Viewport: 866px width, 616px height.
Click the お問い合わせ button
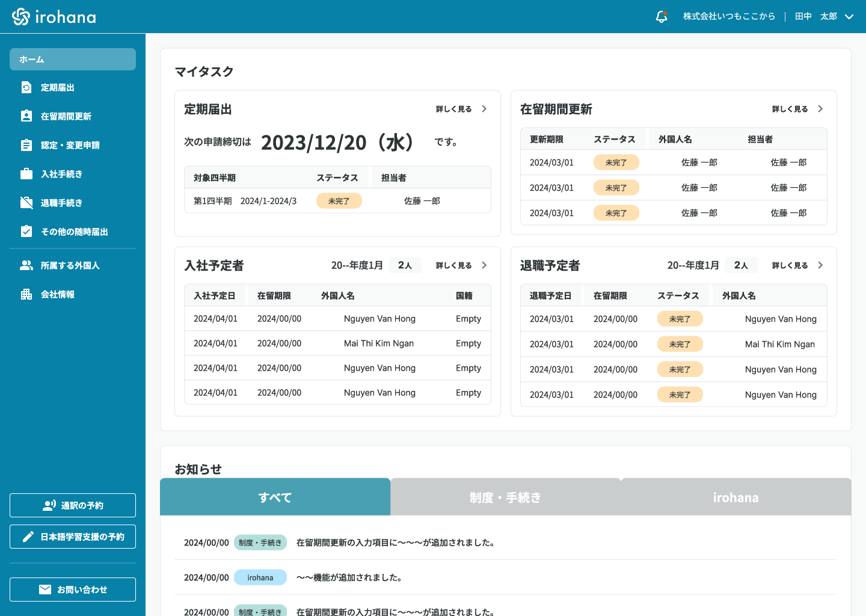coord(73,590)
